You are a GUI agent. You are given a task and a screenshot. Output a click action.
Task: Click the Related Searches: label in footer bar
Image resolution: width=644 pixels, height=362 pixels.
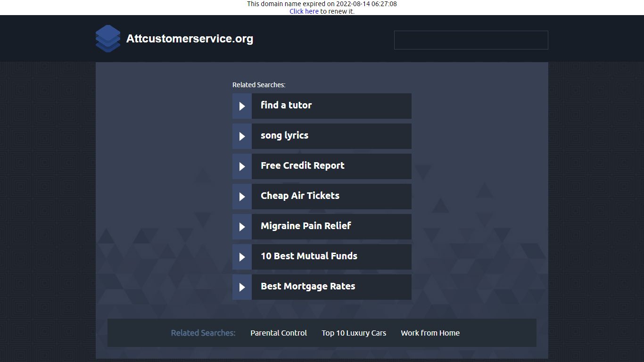[x=203, y=333]
